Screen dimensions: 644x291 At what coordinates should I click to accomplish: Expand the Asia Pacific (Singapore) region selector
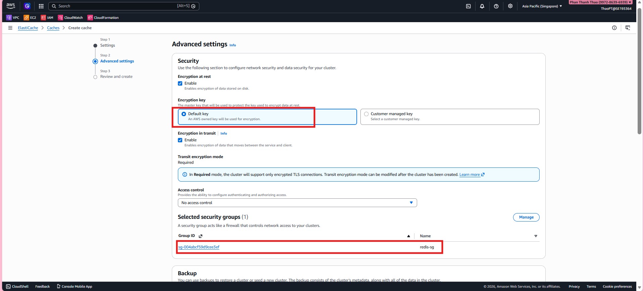542,6
